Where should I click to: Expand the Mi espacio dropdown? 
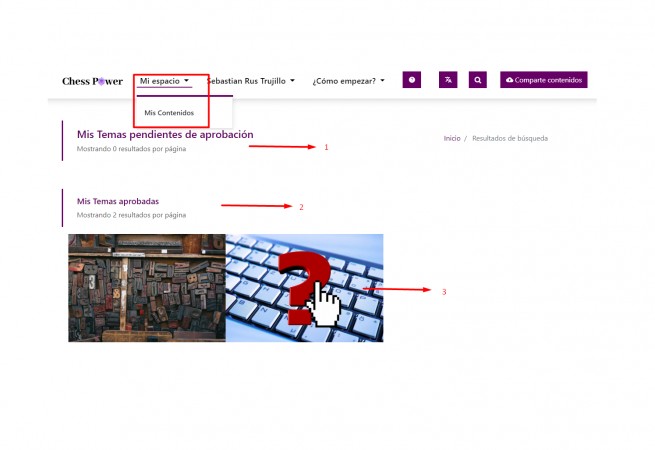tap(164, 80)
